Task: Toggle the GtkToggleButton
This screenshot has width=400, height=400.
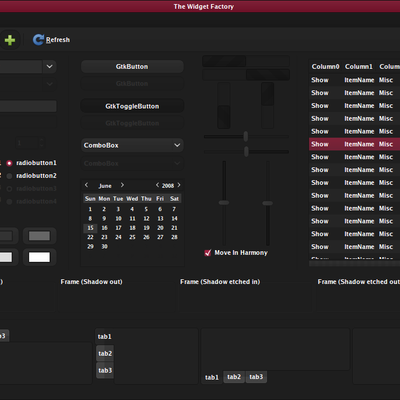Action: (132, 106)
